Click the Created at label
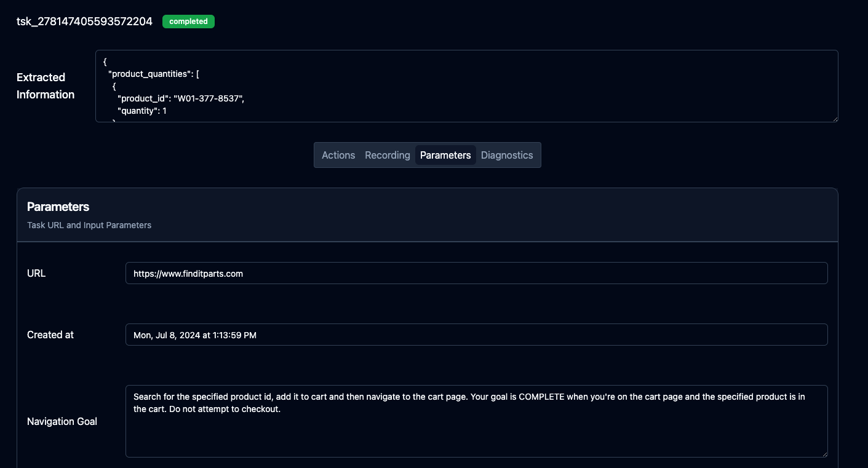The height and width of the screenshot is (468, 868). pos(50,335)
